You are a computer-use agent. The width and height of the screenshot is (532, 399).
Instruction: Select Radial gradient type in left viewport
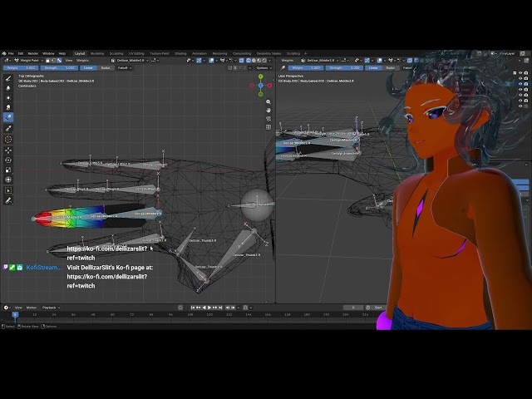[106, 68]
